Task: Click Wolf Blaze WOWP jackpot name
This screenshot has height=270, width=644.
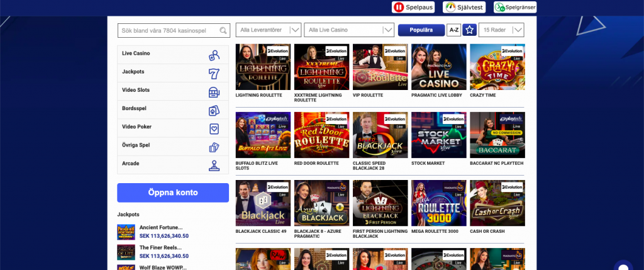Action: pyautogui.click(x=162, y=267)
